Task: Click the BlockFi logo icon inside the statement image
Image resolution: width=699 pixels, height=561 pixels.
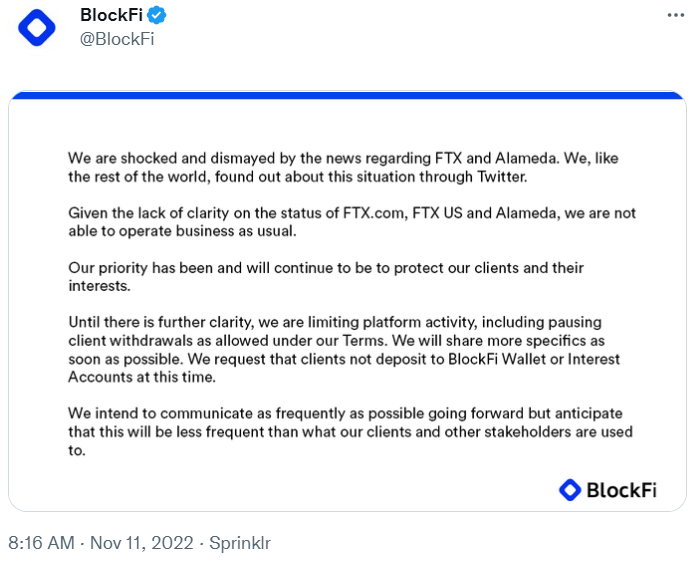Action: coord(570,489)
